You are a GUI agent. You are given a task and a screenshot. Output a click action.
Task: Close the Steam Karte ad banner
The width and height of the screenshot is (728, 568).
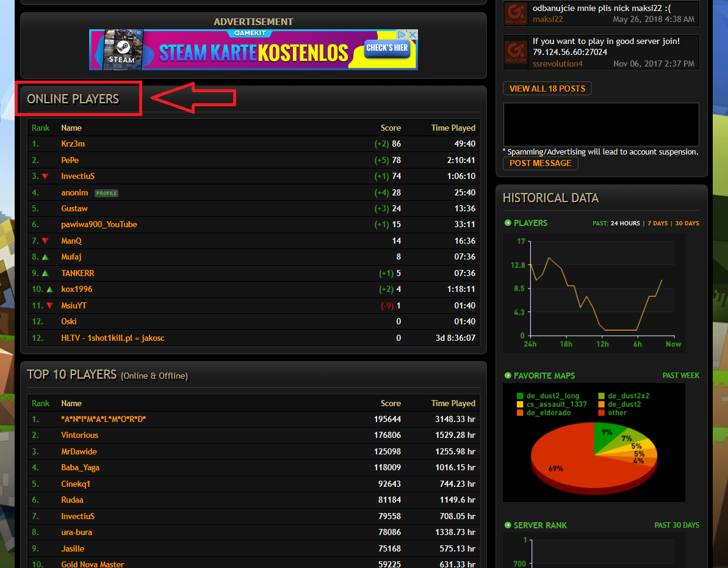click(x=413, y=35)
